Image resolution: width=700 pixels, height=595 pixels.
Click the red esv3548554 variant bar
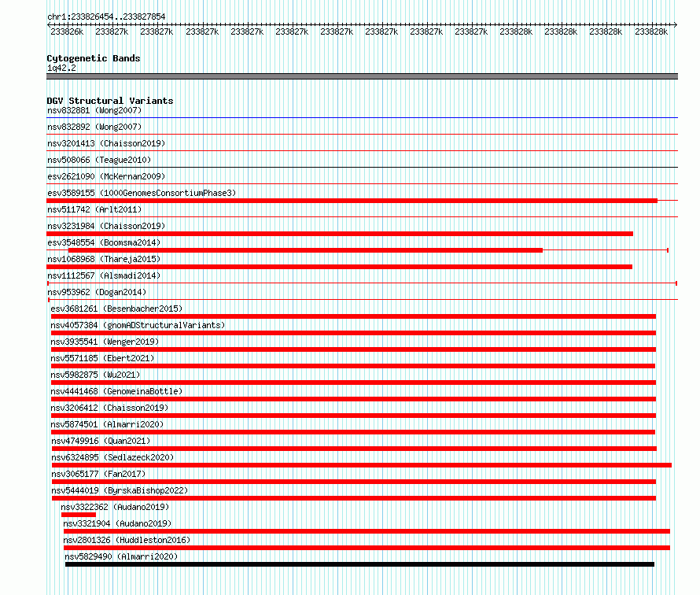pos(305,250)
